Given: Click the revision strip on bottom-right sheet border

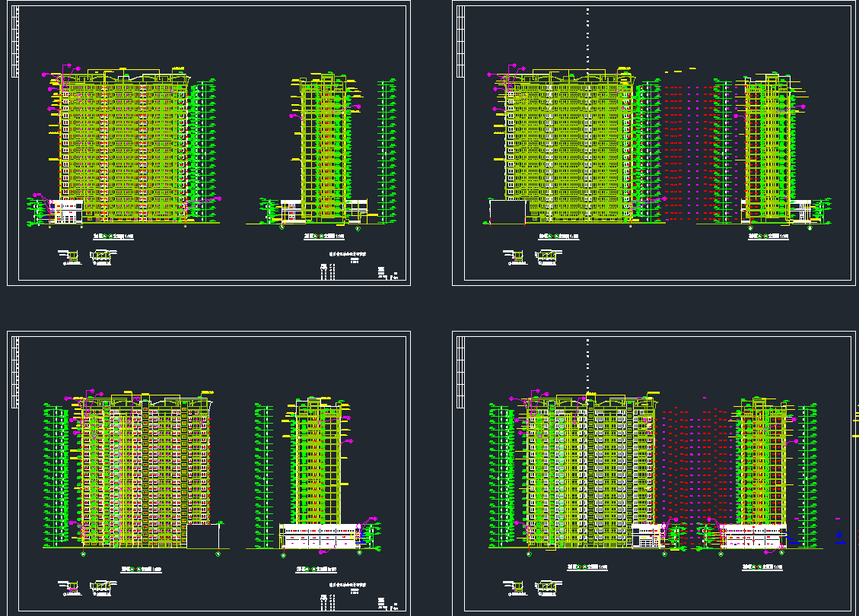Looking at the screenshot, I should 460,373.
